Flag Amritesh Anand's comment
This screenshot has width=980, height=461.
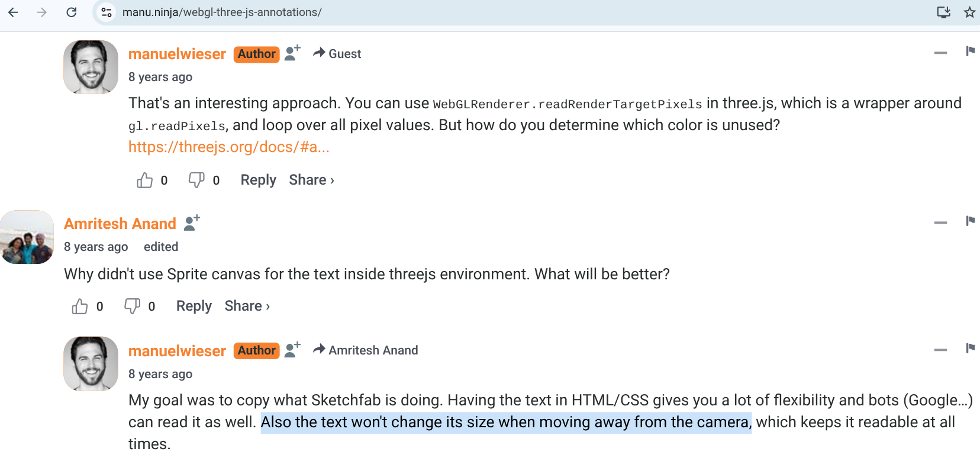(970, 221)
